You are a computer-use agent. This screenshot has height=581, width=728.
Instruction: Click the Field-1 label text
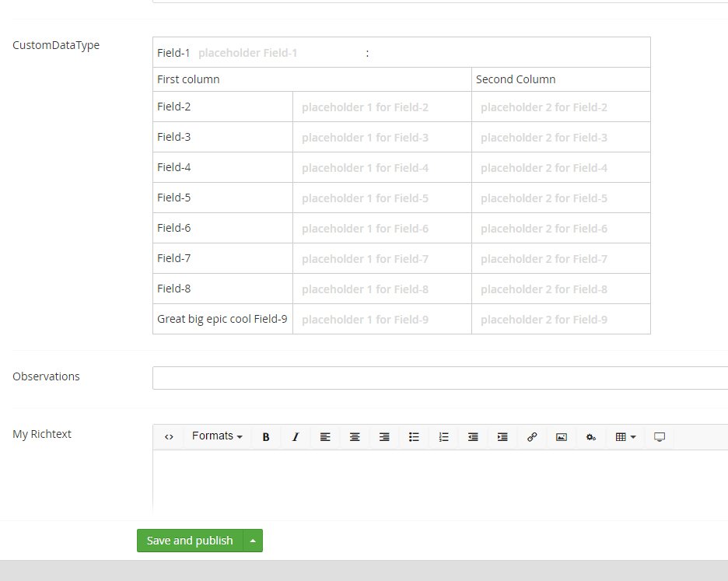pyautogui.click(x=173, y=53)
